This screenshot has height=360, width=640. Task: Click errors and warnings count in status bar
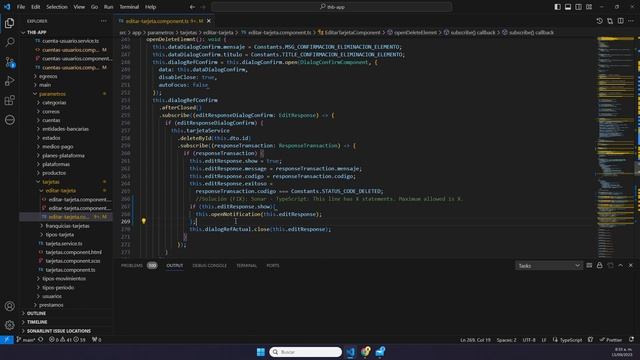67,340
